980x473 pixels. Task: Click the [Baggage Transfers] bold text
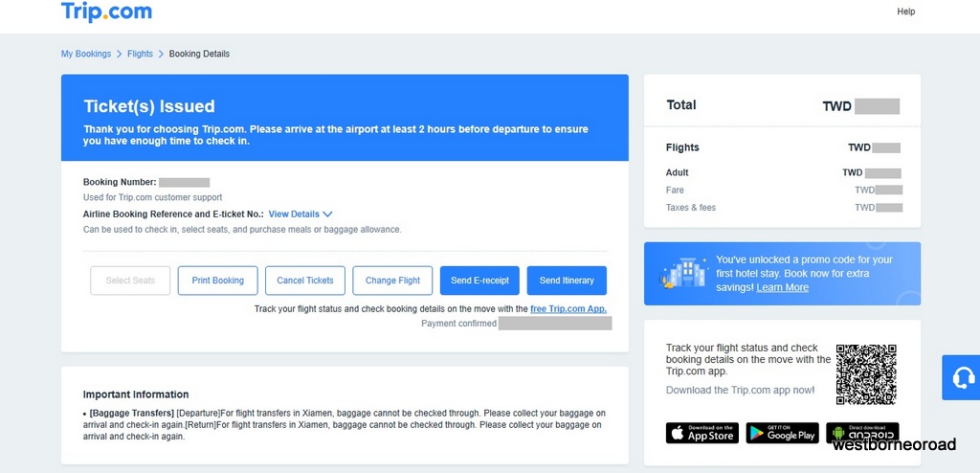click(132, 414)
